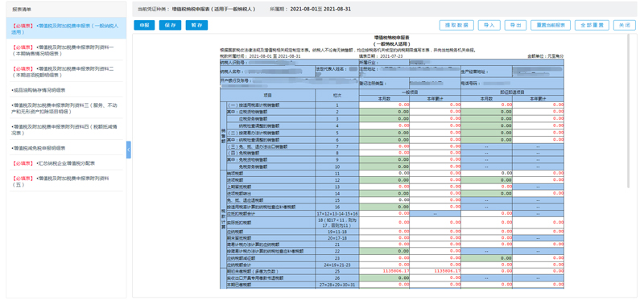Click the 重置当前报表 reset current report button

click(x=551, y=25)
